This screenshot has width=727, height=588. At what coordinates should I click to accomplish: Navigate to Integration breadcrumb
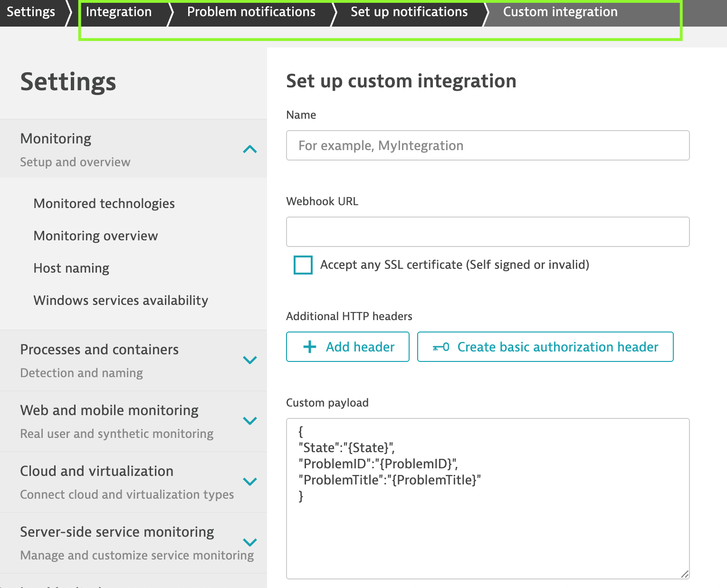[119, 12]
